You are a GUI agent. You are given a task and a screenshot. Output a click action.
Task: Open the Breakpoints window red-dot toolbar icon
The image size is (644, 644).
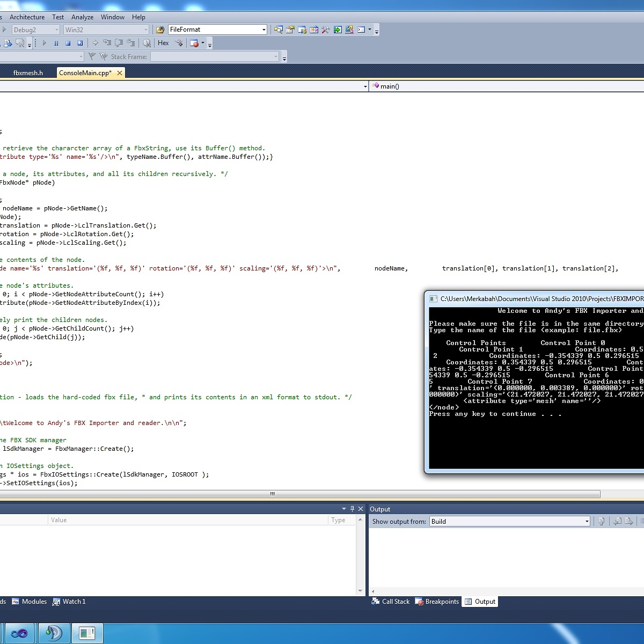point(194,43)
